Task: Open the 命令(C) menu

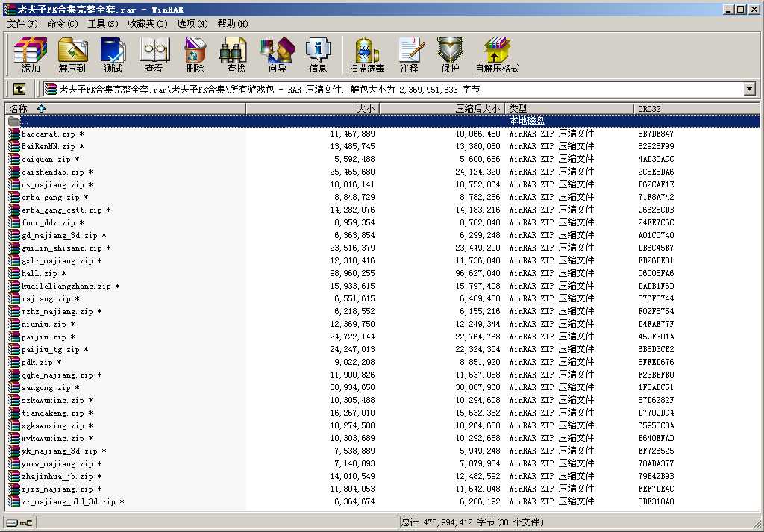Action: pyautogui.click(x=63, y=23)
